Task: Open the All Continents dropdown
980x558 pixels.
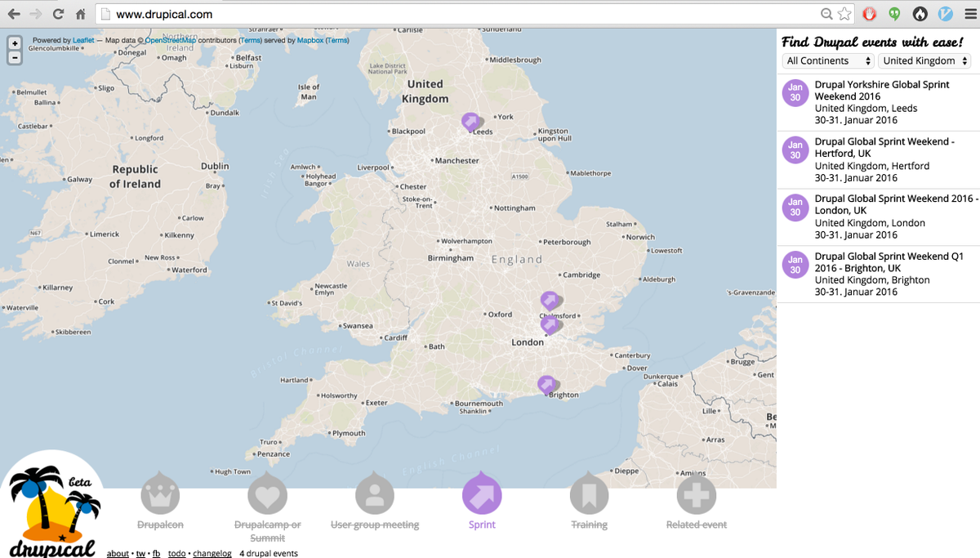Action: tap(828, 60)
